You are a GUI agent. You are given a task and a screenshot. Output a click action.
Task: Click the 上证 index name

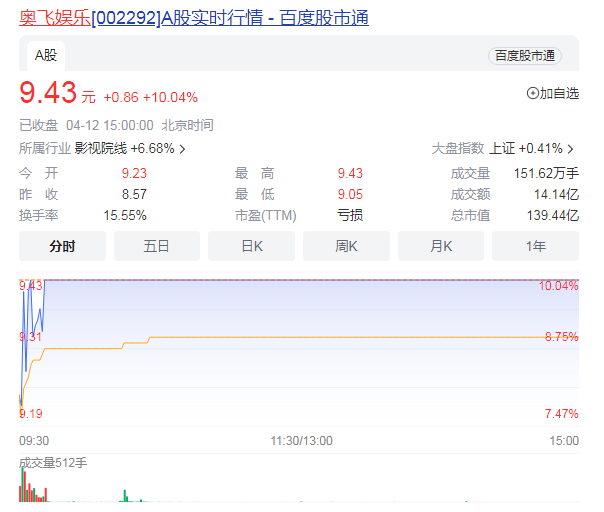pos(501,148)
